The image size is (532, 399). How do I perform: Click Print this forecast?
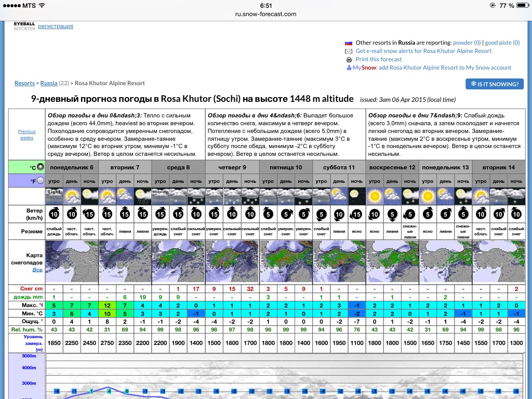[x=379, y=59]
